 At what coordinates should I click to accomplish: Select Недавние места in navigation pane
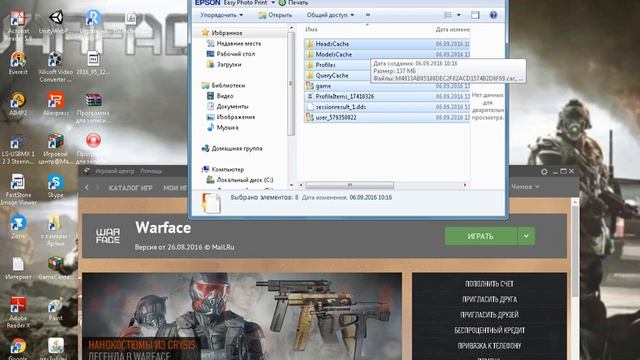234,43
